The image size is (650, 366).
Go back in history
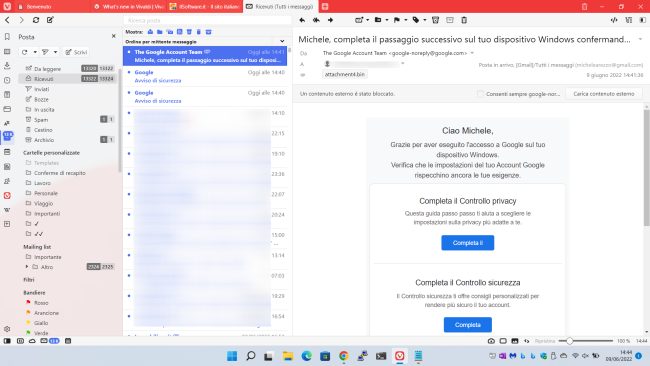point(7,20)
